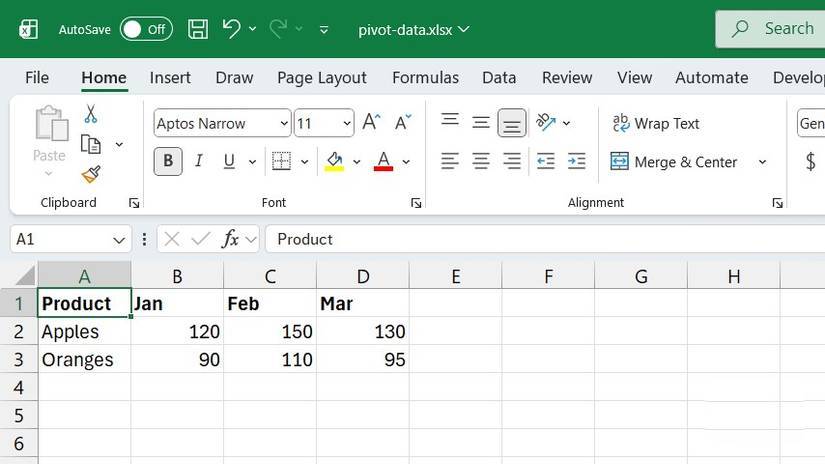The image size is (825, 464).
Task: Align text left
Action: pyautogui.click(x=450, y=161)
